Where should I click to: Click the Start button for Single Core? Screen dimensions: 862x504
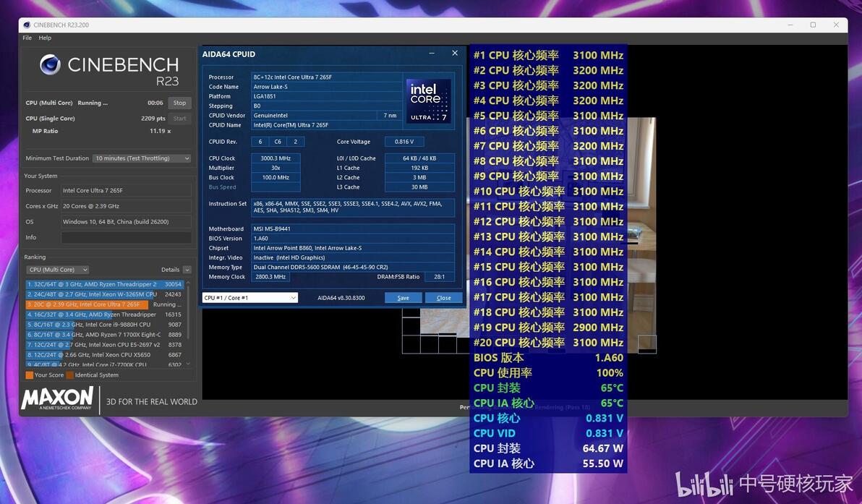[x=180, y=118]
